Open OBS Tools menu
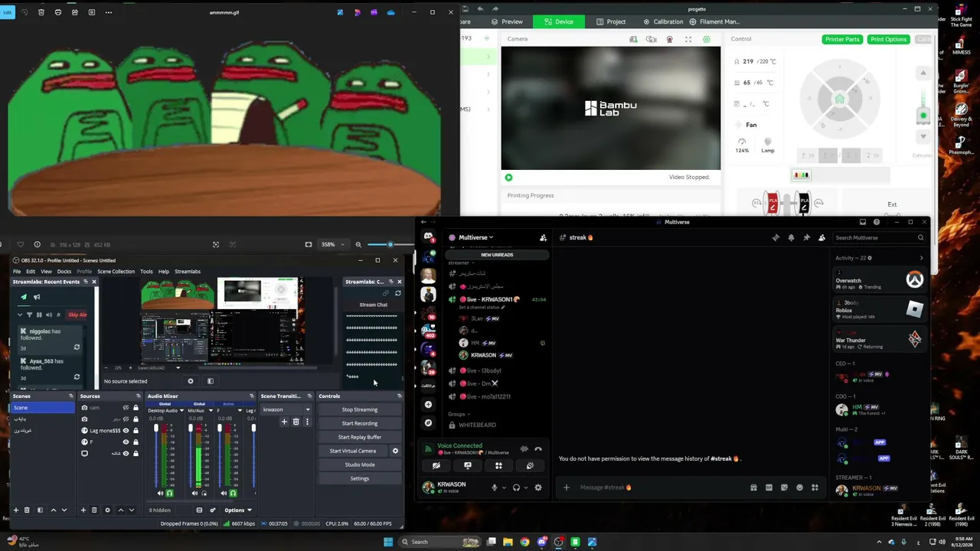The height and width of the screenshot is (551, 980). click(x=146, y=272)
